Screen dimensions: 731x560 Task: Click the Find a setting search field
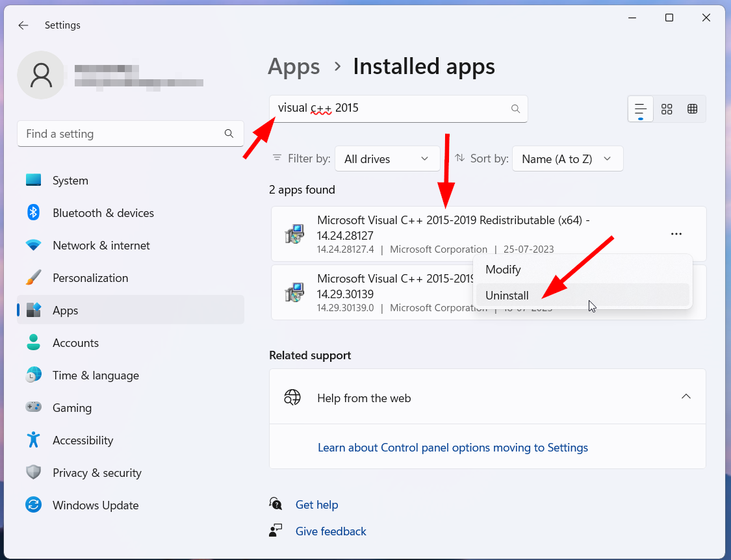pyautogui.click(x=131, y=134)
